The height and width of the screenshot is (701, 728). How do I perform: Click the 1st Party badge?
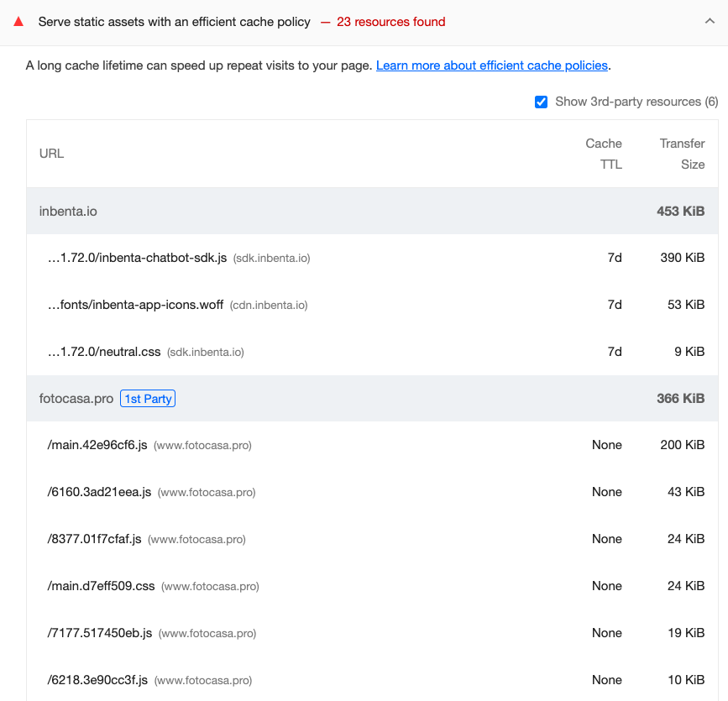pos(148,399)
